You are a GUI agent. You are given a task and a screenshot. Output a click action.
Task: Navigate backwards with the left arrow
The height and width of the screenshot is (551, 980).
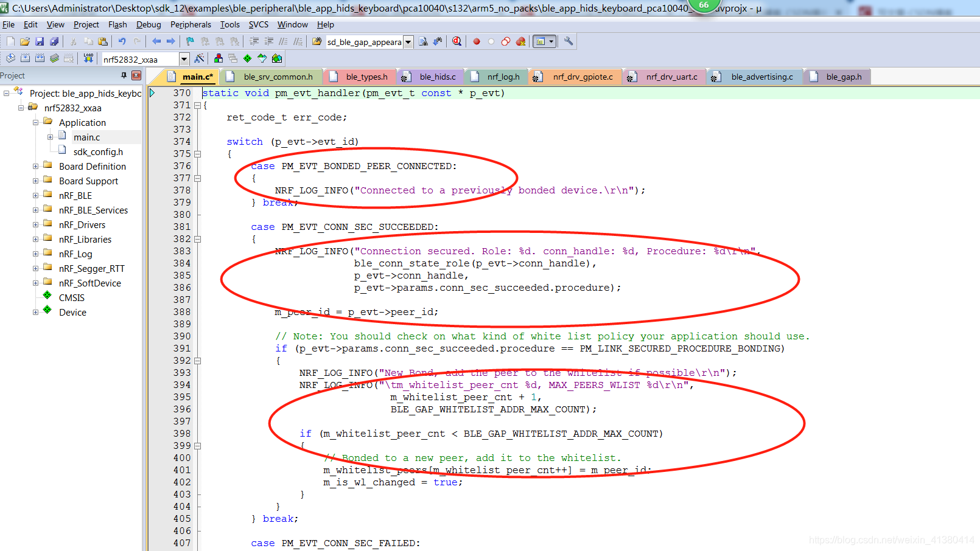[x=156, y=41]
